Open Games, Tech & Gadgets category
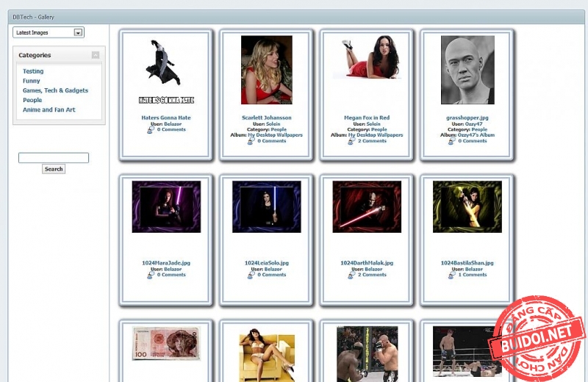This screenshot has height=382, width=588. pyautogui.click(x=55, y=90)
